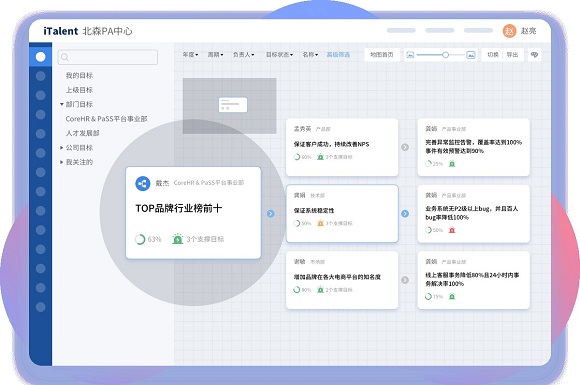
Task: Click the 导出 button
Action: pos(512,55)
